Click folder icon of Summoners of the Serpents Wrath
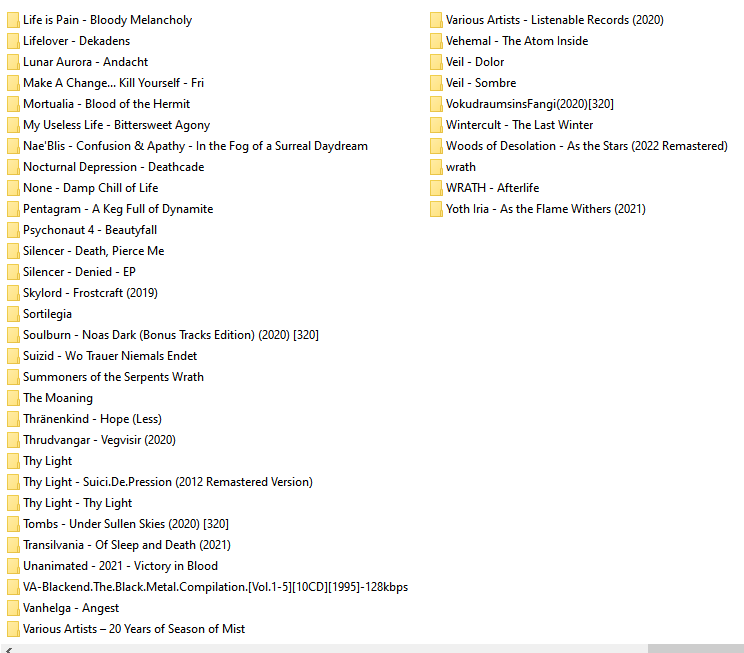Screen dimensions: 744x653 click(13, 377)
